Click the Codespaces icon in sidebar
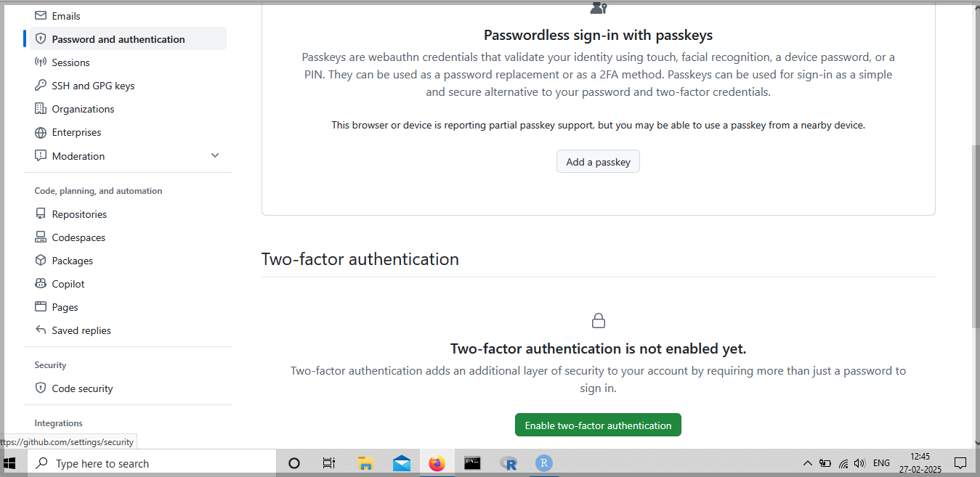The width and height of the screenshot is (980, 477). coord(41,237)
